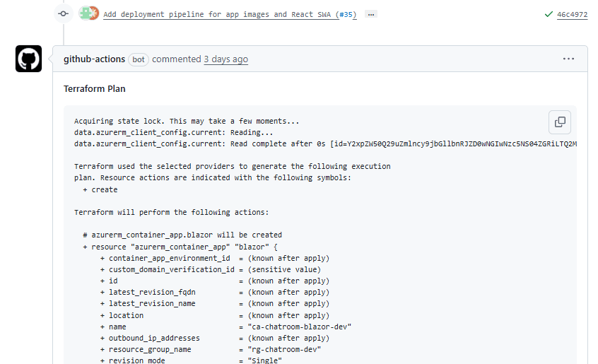Open the commit timeline icon
Viewport: 598px width, 364px height.
click(64, 14)
